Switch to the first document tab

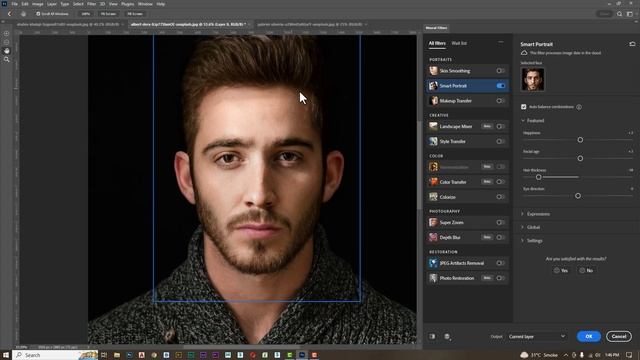click(67, 24)
